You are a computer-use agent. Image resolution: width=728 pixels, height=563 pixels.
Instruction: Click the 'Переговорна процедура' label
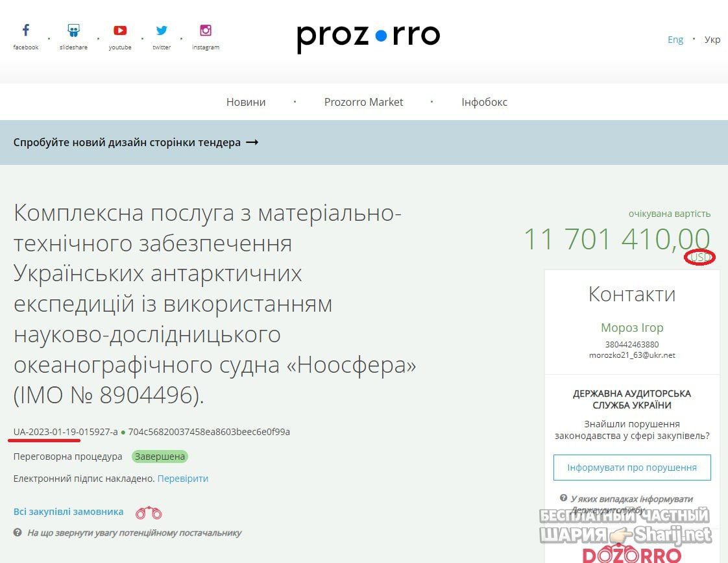coord(67,457)
